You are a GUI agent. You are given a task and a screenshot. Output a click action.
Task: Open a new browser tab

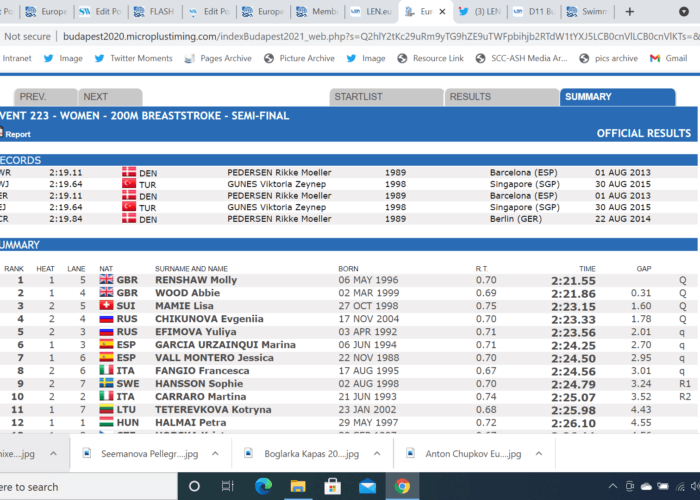(x=629, y=12)
